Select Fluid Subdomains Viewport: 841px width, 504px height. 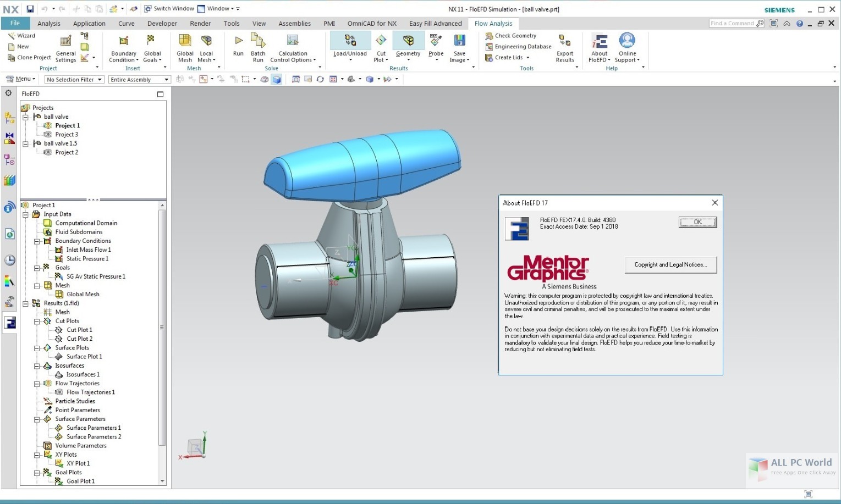[x=79, y=232]
